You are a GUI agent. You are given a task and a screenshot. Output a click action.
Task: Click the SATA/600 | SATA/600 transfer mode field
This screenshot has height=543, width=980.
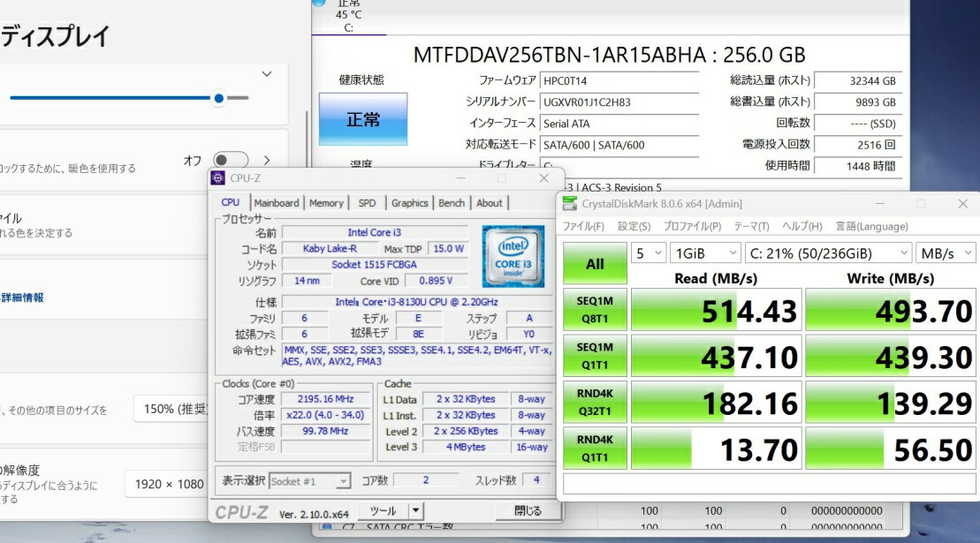(619, 145)
